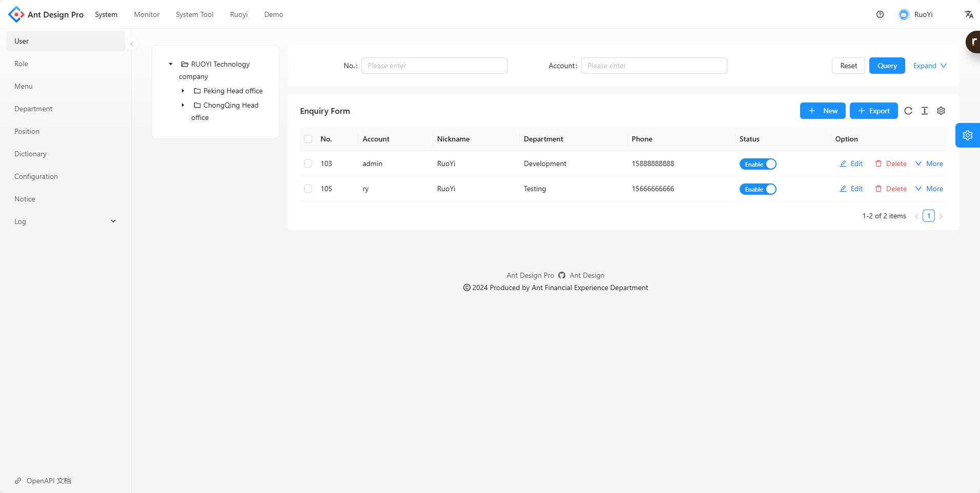Toggle the admin user status switch

pyautogui.click(x=758, y=164)
